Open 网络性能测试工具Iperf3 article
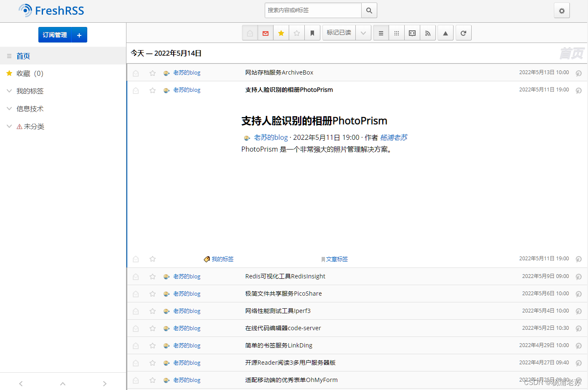Viewport: 588px width, 390px height. (278, 311)
